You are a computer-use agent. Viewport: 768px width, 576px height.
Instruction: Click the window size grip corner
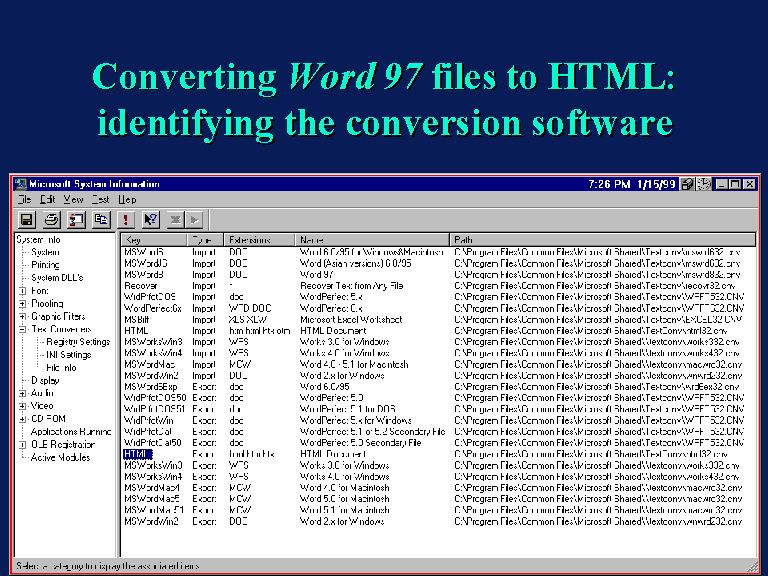point(752,567)
